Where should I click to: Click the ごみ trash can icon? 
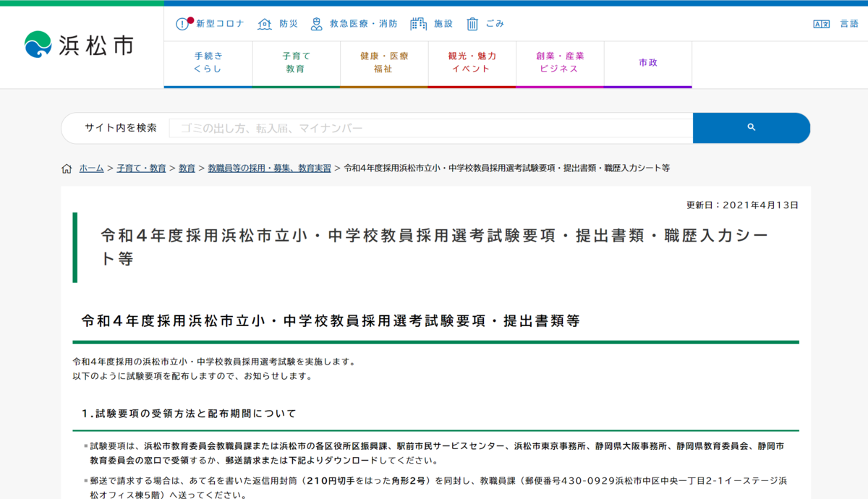pyautogui.click(x=472, y=24)
